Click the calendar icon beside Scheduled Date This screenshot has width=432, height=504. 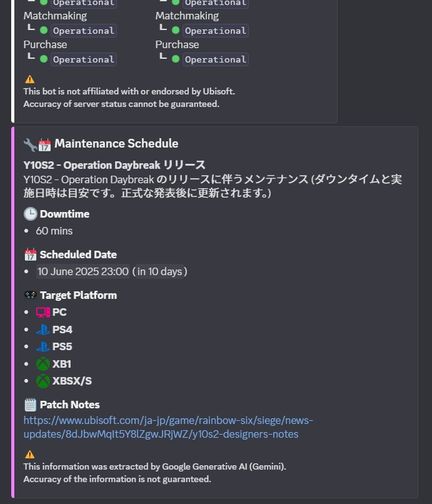click(x=30, y=255)
